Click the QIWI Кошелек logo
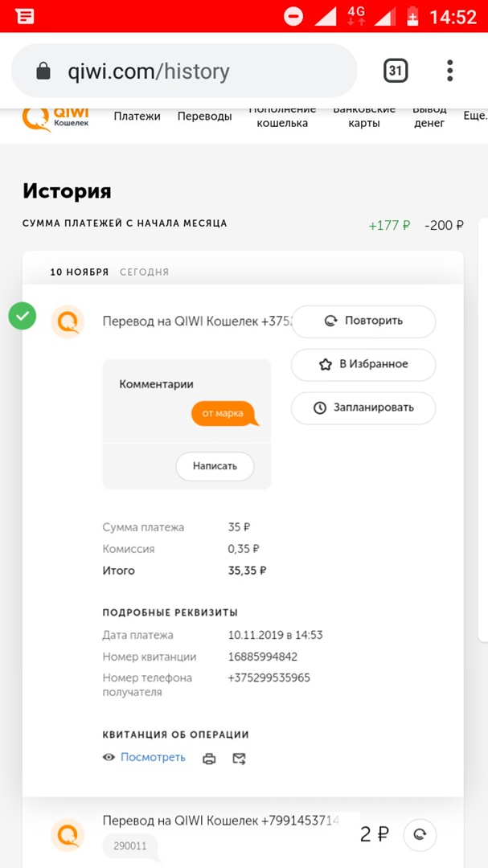 tap(56, 117)
